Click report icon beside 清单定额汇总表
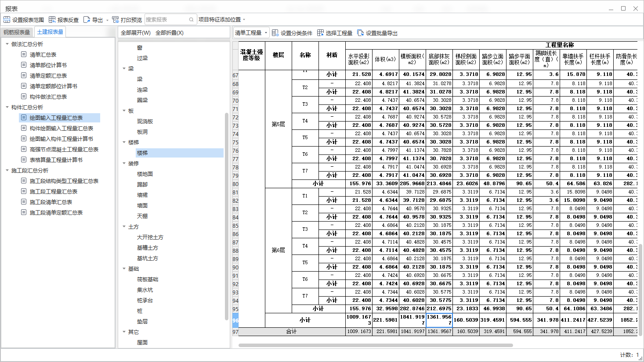Image resolution: width=644 pixels, height=362 pixels. (24, 75)
